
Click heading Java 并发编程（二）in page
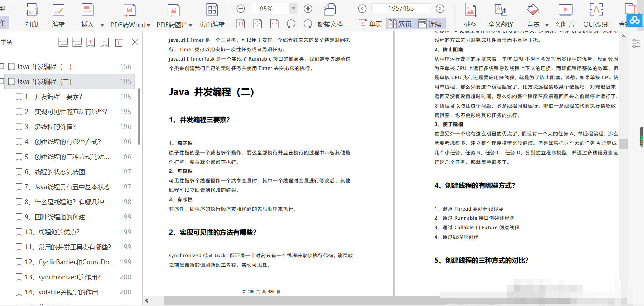[212, 92]
